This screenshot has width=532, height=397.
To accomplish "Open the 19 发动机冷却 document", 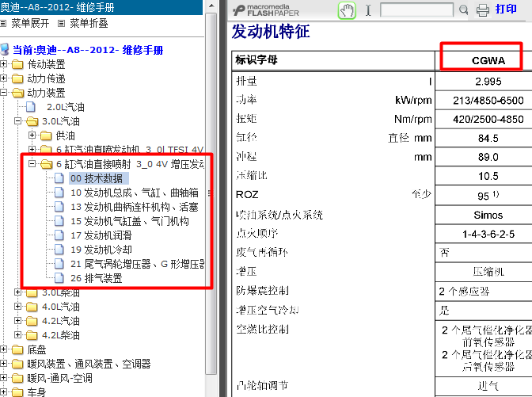I will click(101, 250).
